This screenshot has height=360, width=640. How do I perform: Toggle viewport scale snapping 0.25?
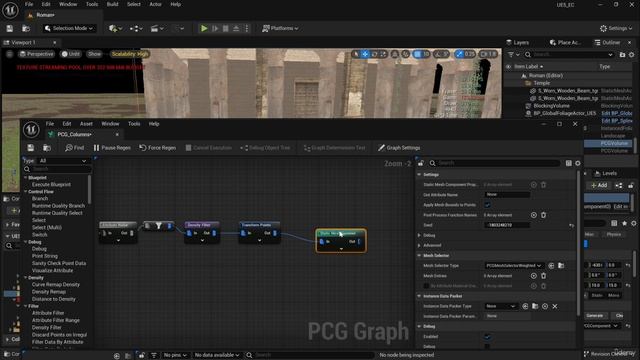466,54
